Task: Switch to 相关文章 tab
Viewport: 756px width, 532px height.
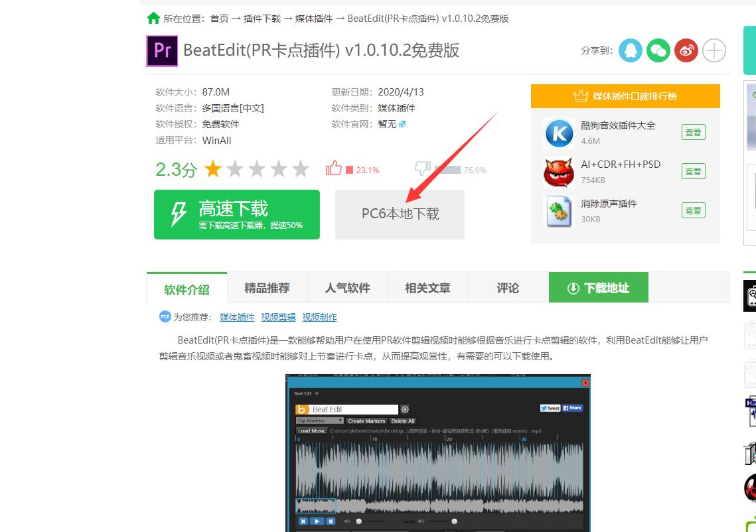Action: coord(427,288)
